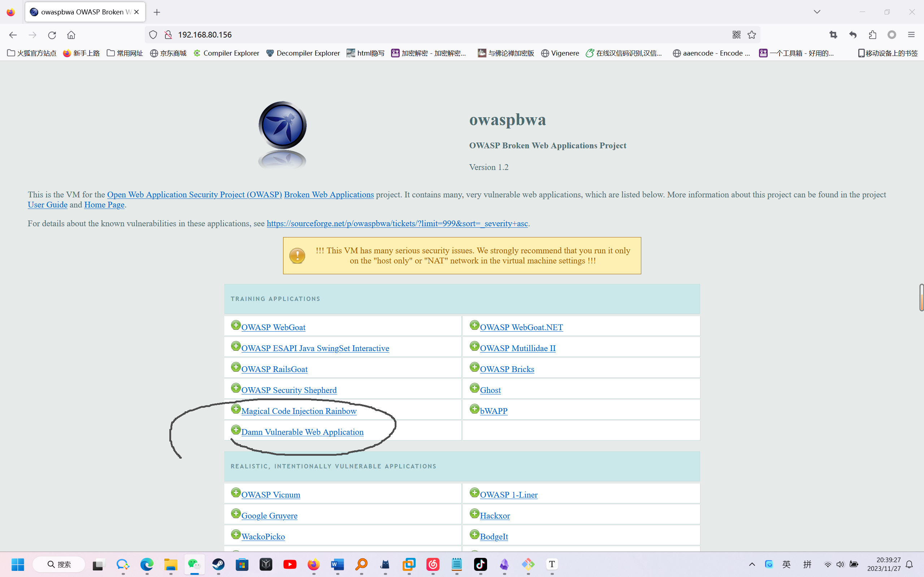The image size is (924, 577).
Task: Open the bWAPP link
Action: coord(494,411)
